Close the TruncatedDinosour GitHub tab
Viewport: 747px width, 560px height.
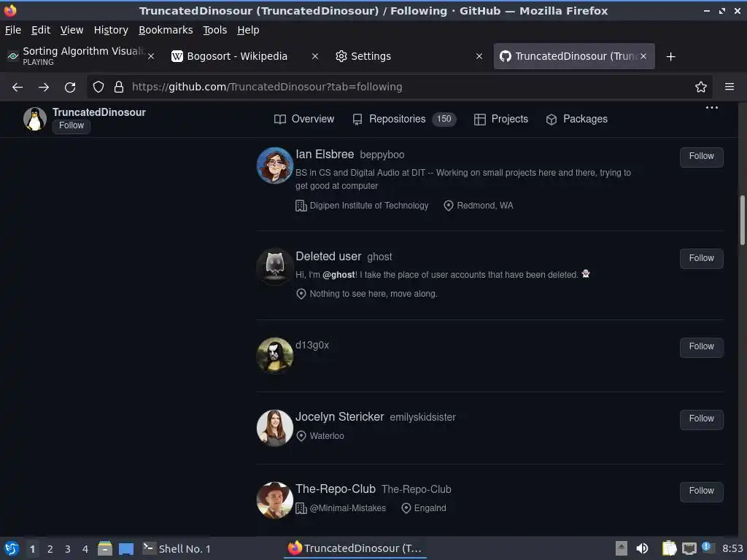pyautogui.click(x=643, y=56)
